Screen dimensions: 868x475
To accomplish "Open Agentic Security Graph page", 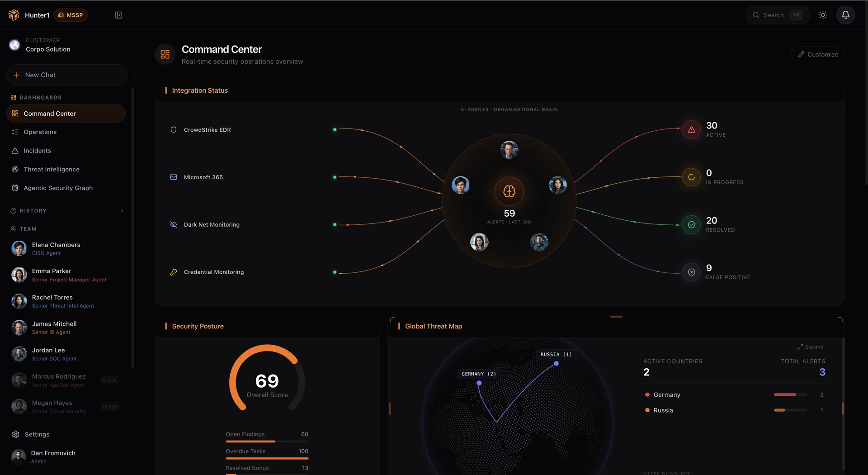I will pyautogui.click(x=66, y=188).
